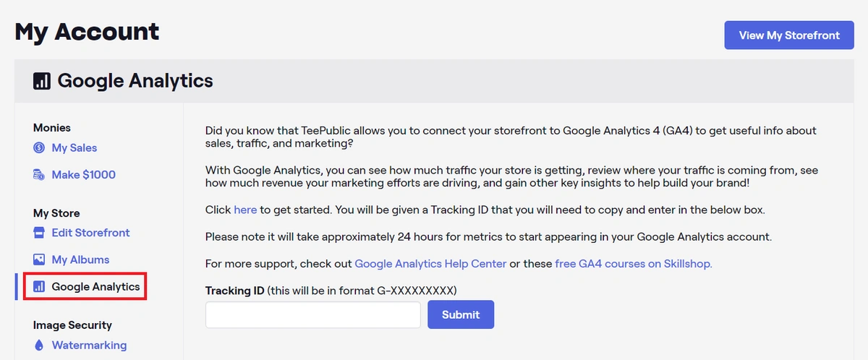
Task: Click the water drop icon beside Watermarking
Action: click(39, 345)
